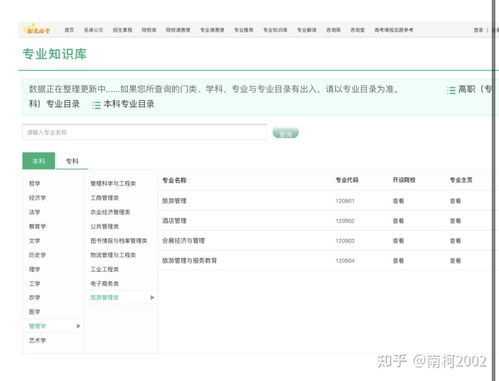Choose 图书情报与档案管理类 subcategory

coord(119,241)
